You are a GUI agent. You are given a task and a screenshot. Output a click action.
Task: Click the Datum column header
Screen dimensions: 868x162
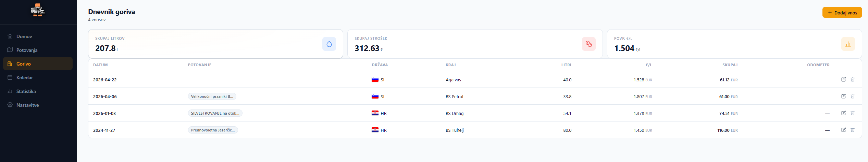coord(100,65)
